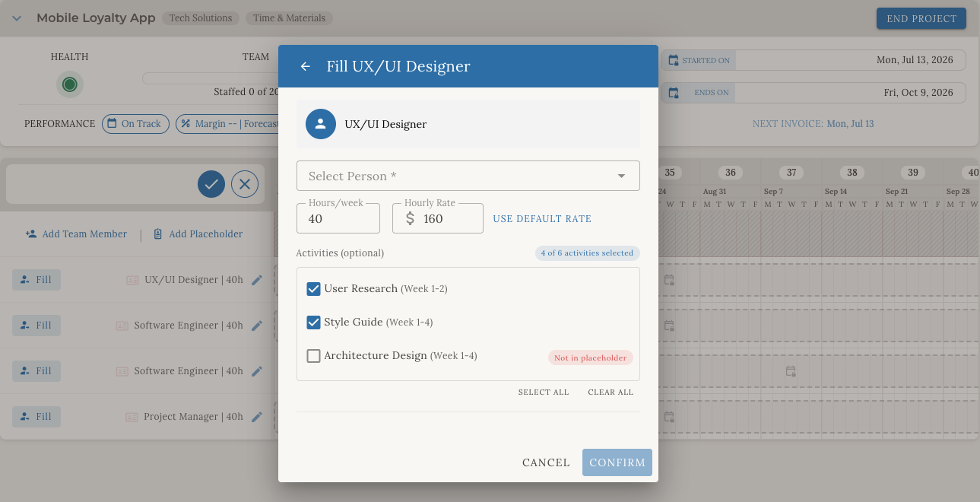Click the Add Placeholder clipboard icon

click(x=158, y=234)
